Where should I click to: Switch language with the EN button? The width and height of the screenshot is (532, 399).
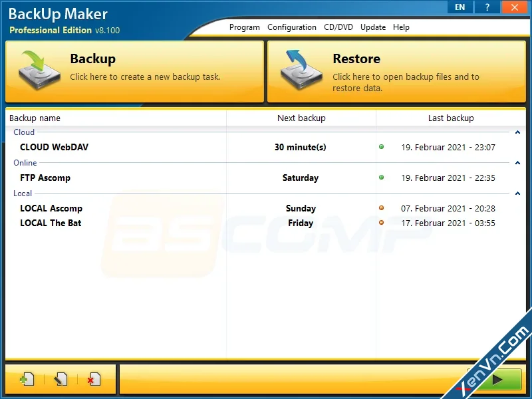pyautogui.click(x=460, y=7)
